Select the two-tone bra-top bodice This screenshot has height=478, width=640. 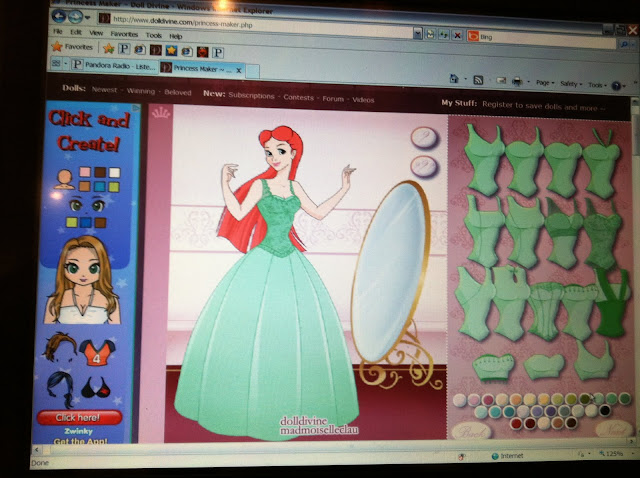coord(563,233)
